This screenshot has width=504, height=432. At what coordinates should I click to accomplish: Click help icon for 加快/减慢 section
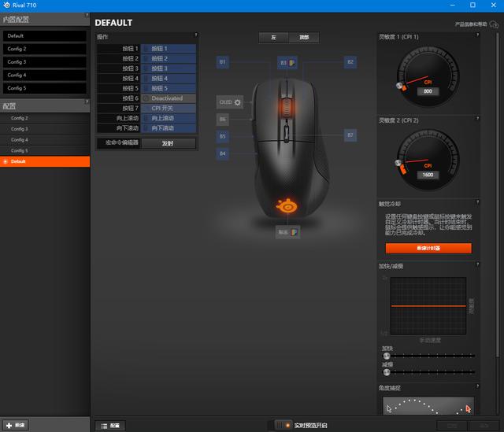click(x=477, y=264)
